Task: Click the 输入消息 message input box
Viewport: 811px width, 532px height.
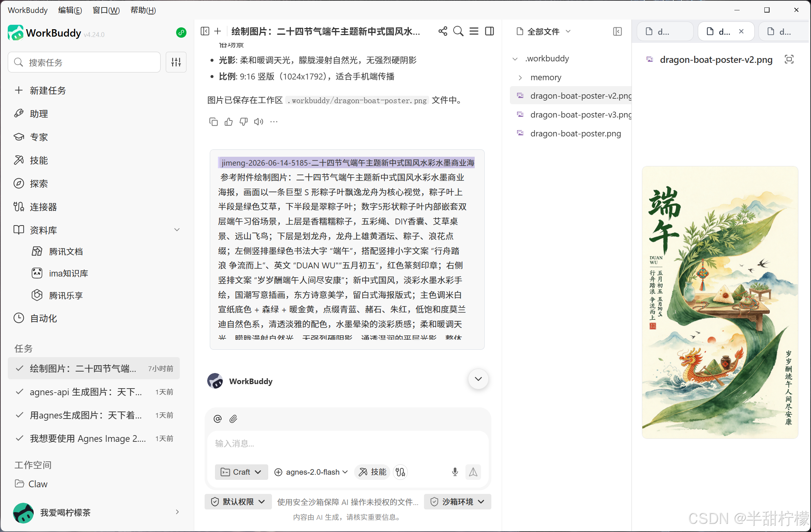Action: [348, 443]
